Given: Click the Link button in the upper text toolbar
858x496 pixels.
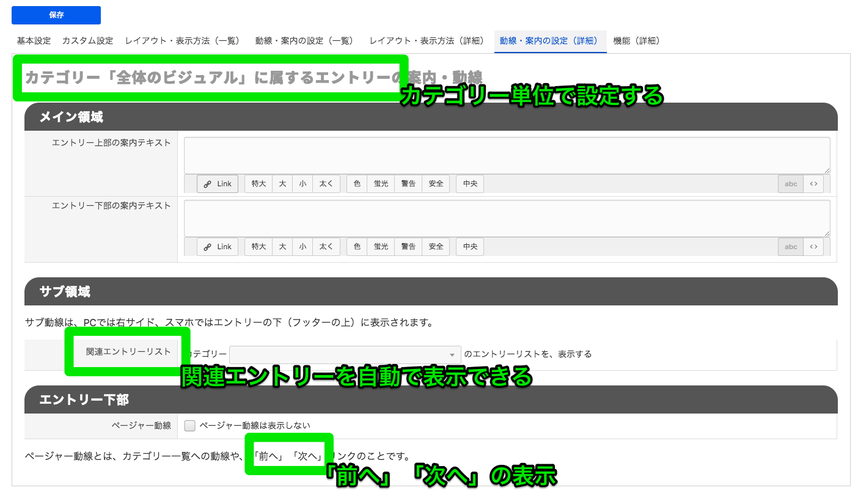Looking at the screenshot, I should [217, 184].
